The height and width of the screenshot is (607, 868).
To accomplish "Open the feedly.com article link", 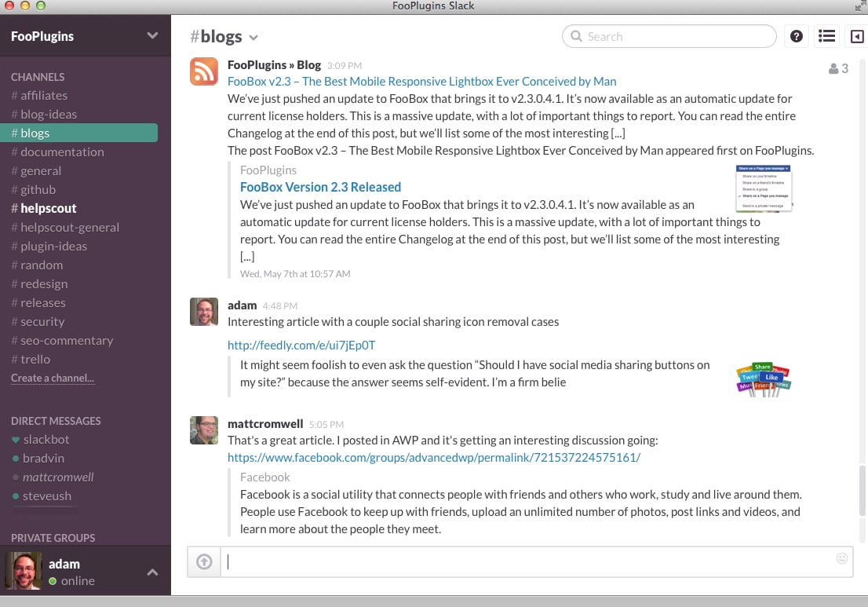I will tap(301, 345).
